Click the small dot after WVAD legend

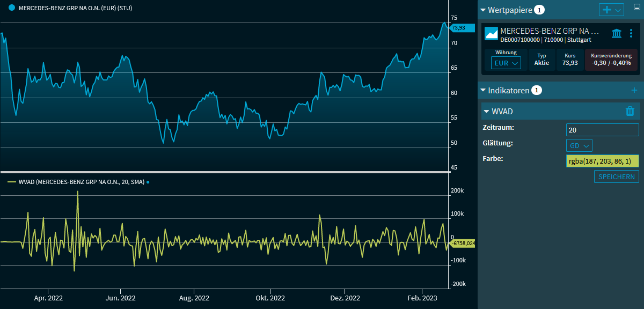[148, 182]
